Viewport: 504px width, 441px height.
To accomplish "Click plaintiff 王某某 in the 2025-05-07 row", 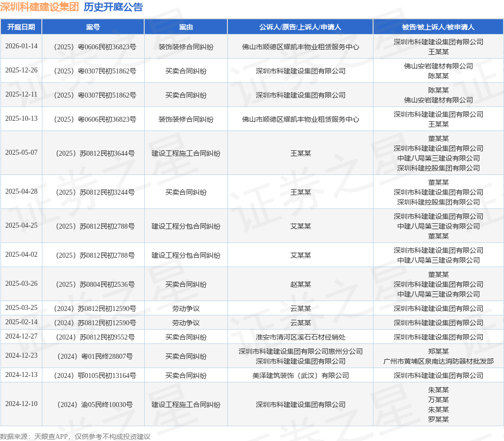I will click(301, 153).
